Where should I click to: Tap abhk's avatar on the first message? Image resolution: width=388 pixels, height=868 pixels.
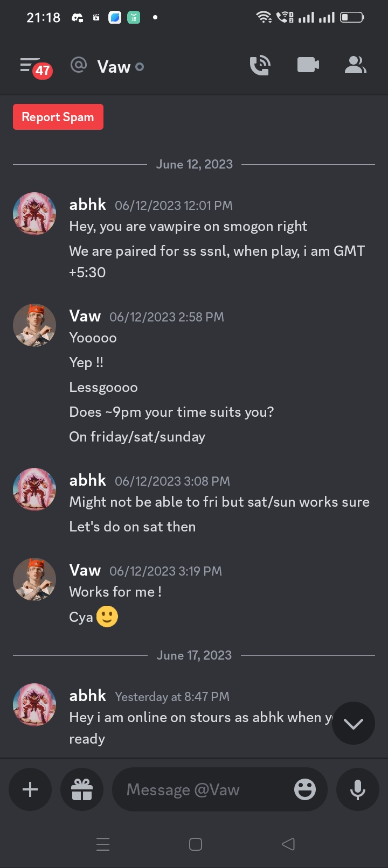pos(34,214)
